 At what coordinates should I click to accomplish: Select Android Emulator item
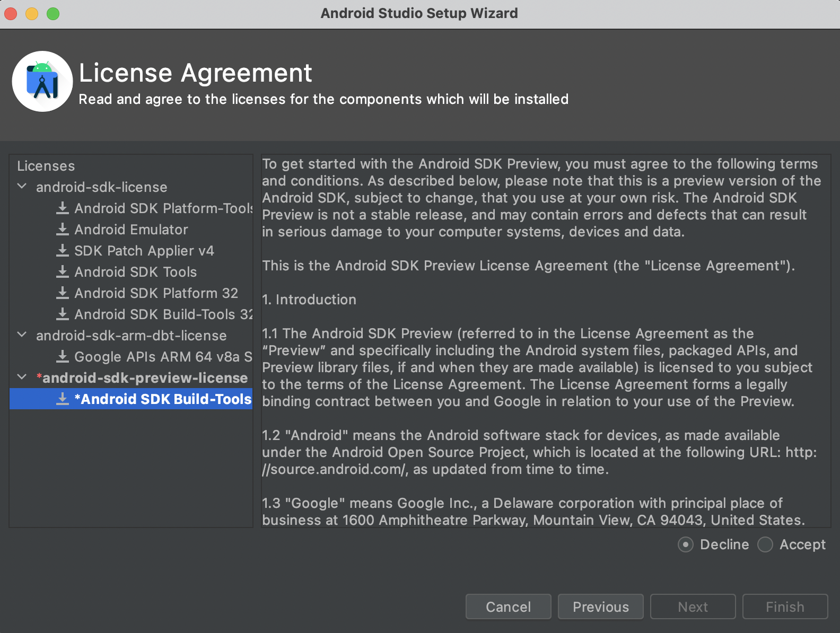(131, 230)
